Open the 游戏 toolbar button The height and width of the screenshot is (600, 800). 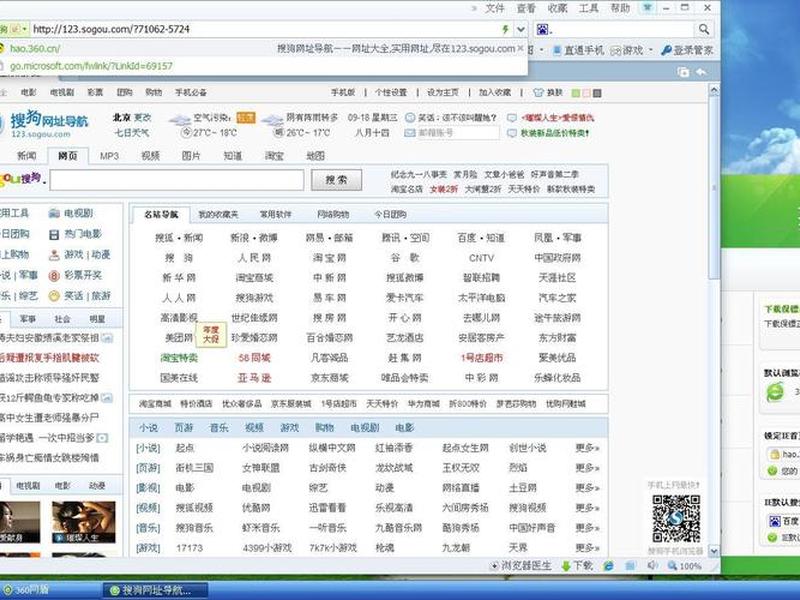point(627,50)
